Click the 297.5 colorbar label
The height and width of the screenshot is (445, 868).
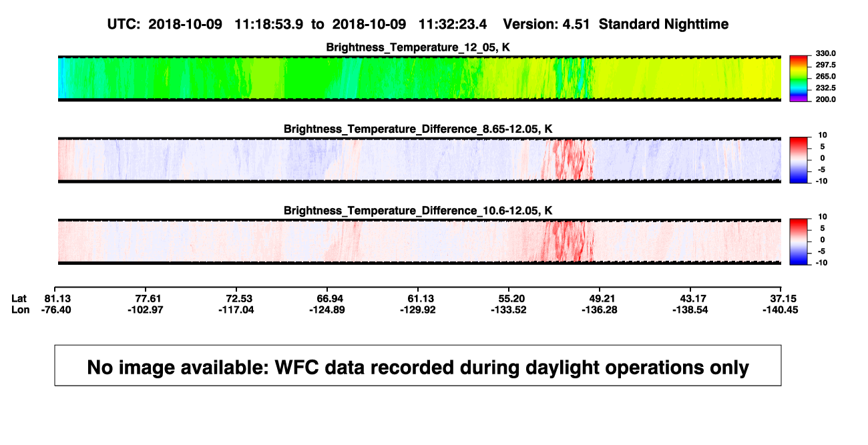825,65
